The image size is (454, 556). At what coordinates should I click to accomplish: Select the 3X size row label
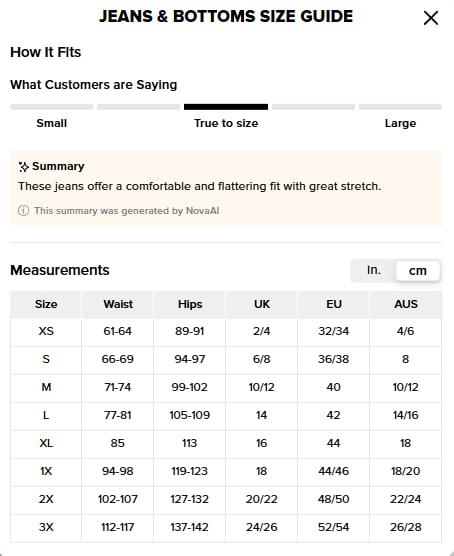point(46,527)
